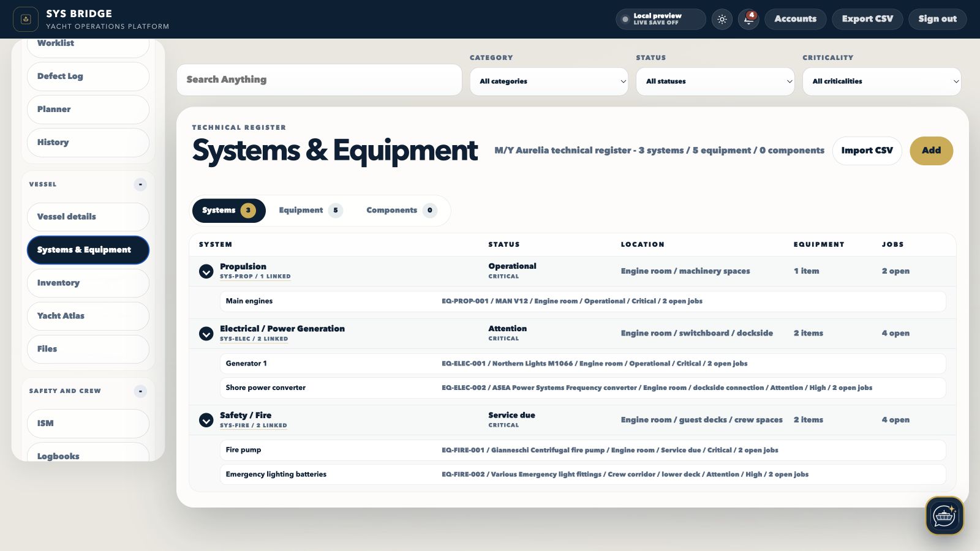Switch to the Equipment tab
The height and width of the screenshot is (551, 980).
[x=311, y=211]
